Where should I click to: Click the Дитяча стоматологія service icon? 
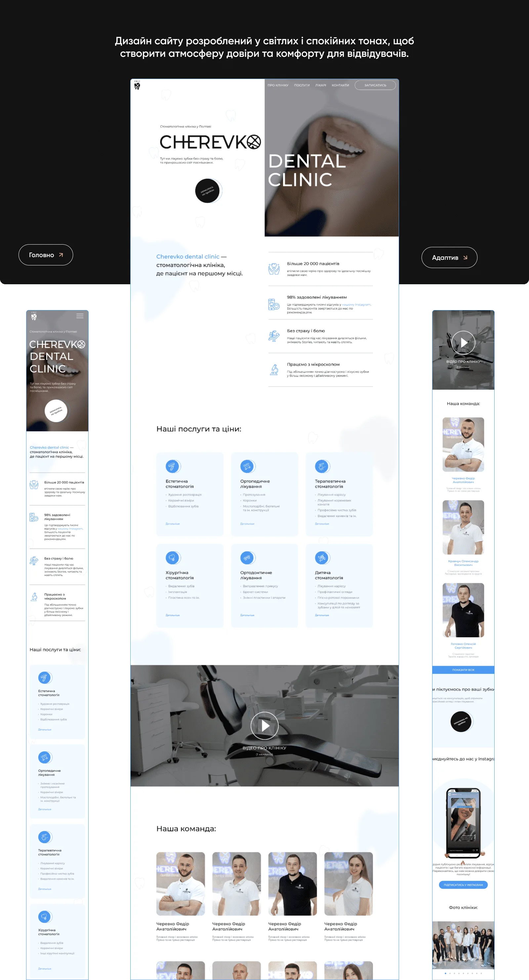322,558
